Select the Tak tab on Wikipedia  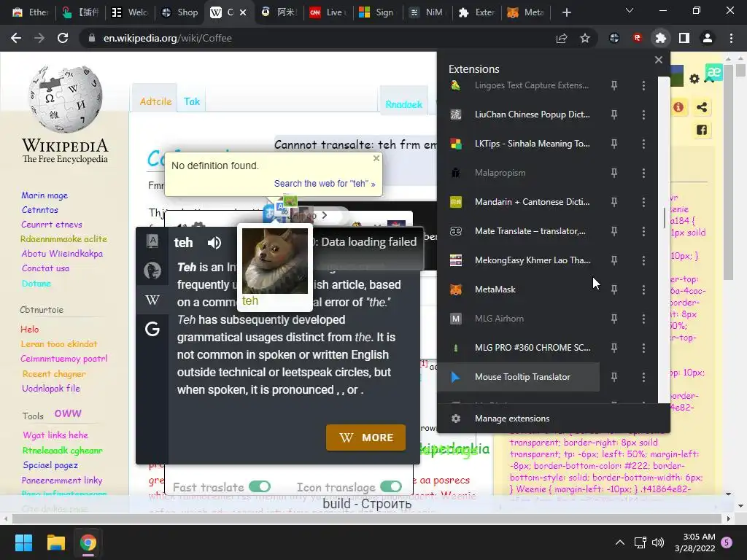[192, 101]
